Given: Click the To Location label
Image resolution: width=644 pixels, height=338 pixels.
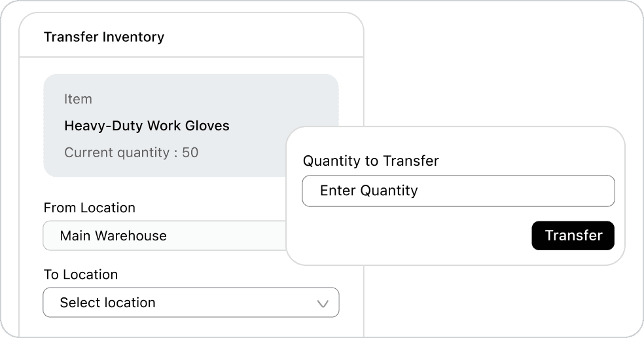Looking at the screenshot, I should tap(80, 274).
